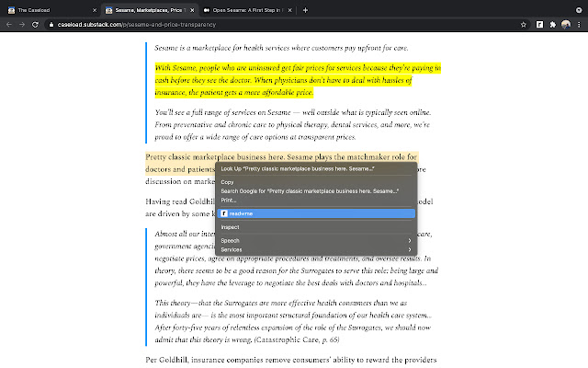Screen dimensions: 588x368
Task: Select Copy from context menu
Action: [x=316, y=182]
